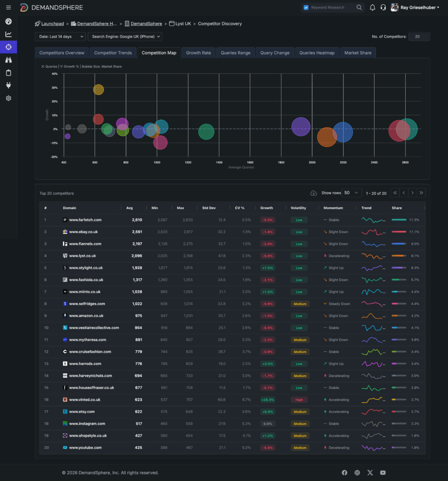448x481 pixels.
Task: Open the Show rows 50 dropdown
Action: [x=352, y=193]
